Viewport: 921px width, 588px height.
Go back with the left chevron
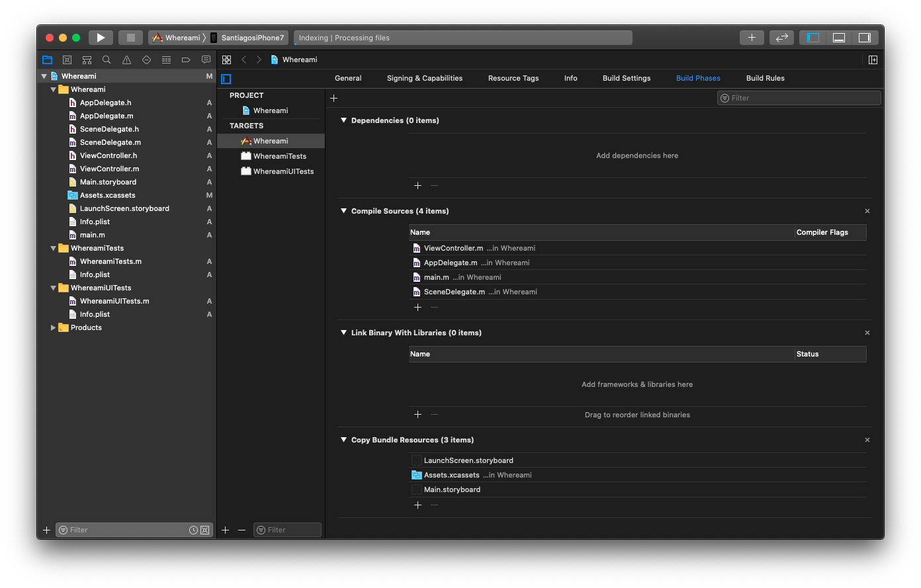pos(244,60)
